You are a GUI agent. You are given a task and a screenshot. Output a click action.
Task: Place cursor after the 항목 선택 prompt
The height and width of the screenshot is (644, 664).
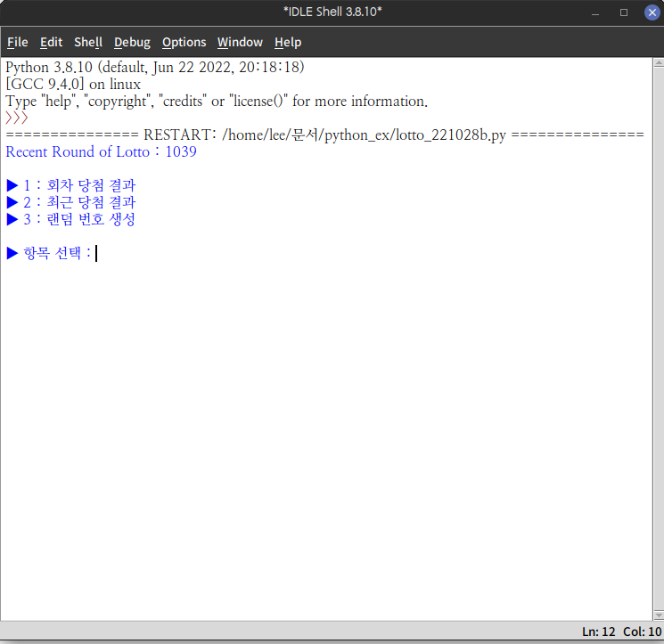click(97, 254)
